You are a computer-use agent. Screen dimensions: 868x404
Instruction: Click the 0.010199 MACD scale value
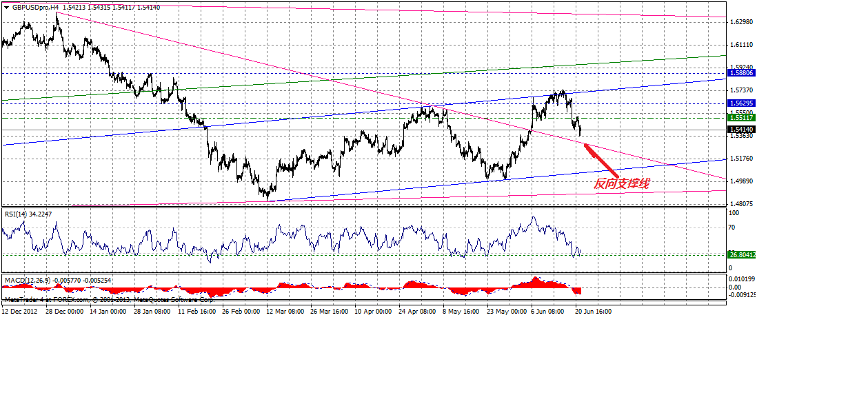(x=743, y=279)
